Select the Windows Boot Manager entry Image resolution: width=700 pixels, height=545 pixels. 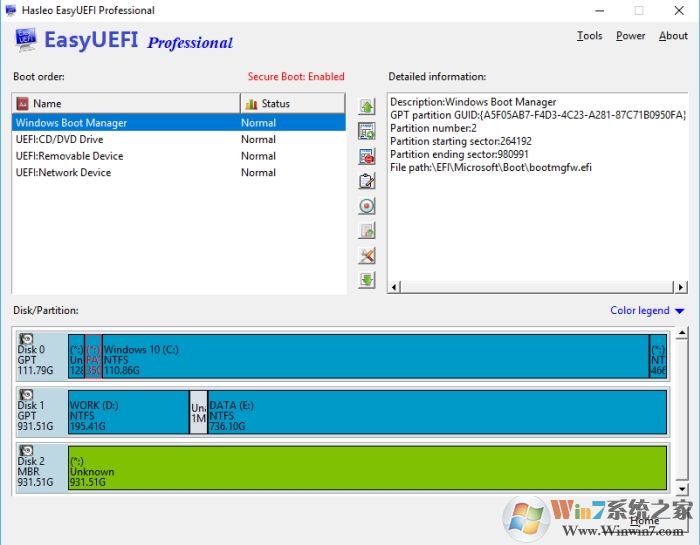179,123
